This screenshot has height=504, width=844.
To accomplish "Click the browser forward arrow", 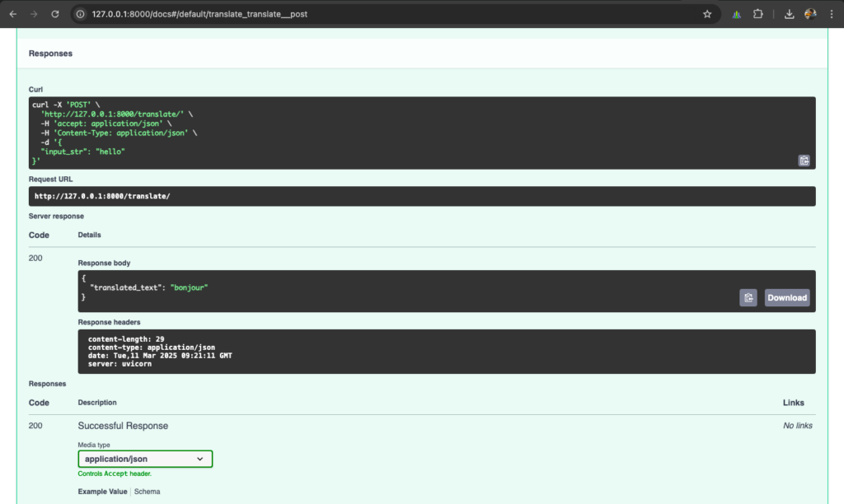I will pos(34,13).
